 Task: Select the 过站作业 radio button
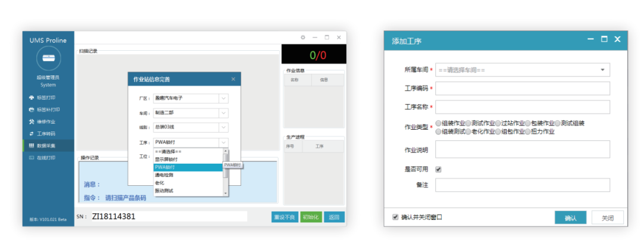pos(498,123)
